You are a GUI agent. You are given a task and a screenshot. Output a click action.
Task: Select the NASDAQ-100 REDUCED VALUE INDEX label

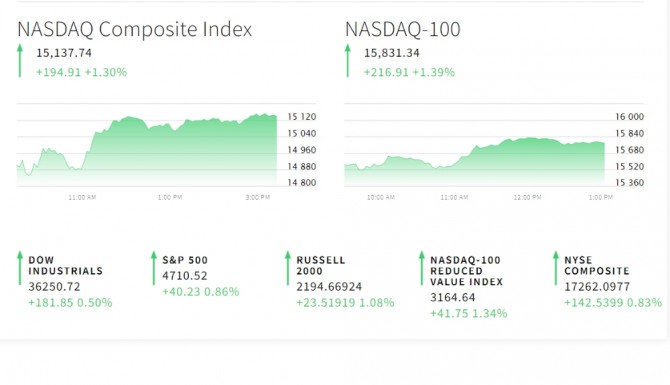click(467, 271)
